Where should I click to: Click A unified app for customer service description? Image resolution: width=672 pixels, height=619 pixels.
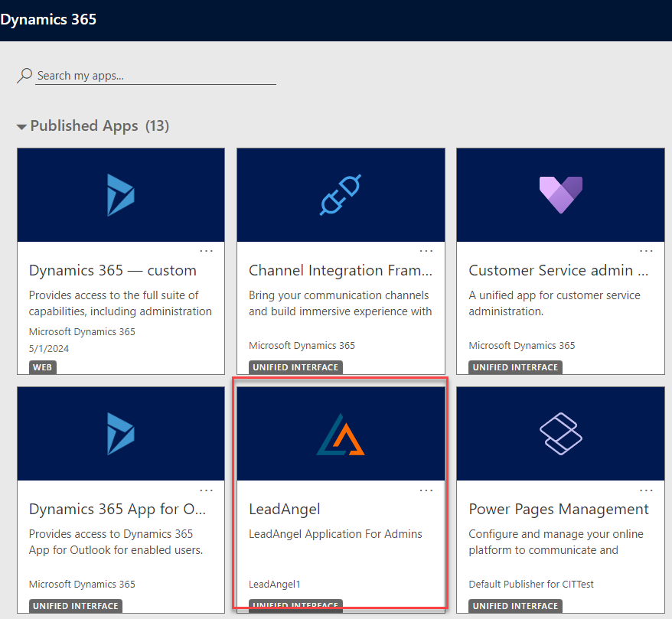[x=554, y=303]
